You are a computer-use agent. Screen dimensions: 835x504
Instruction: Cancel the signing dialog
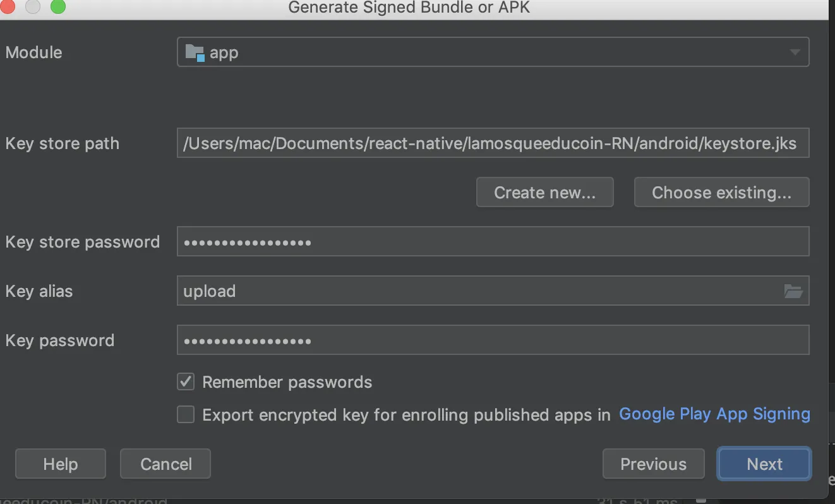165,464
